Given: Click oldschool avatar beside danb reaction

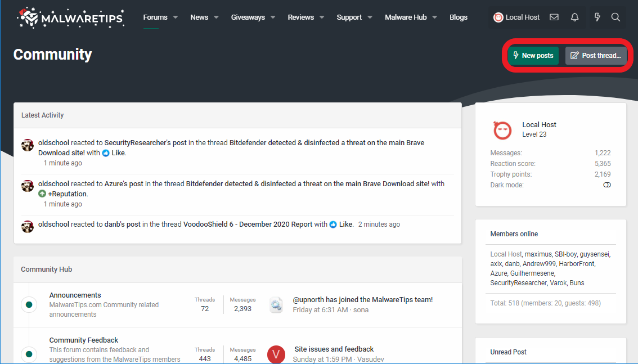Looking at the screenshot, I should pos(27,227).
